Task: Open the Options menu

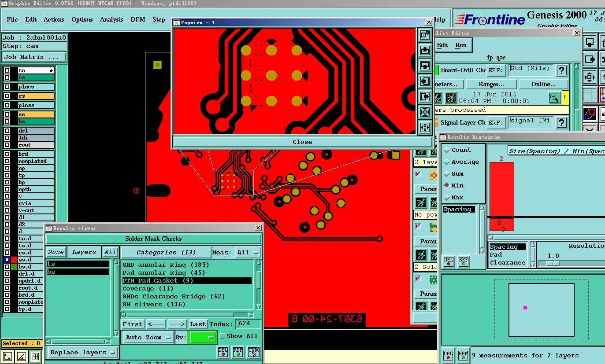Action: click(82, 20)
